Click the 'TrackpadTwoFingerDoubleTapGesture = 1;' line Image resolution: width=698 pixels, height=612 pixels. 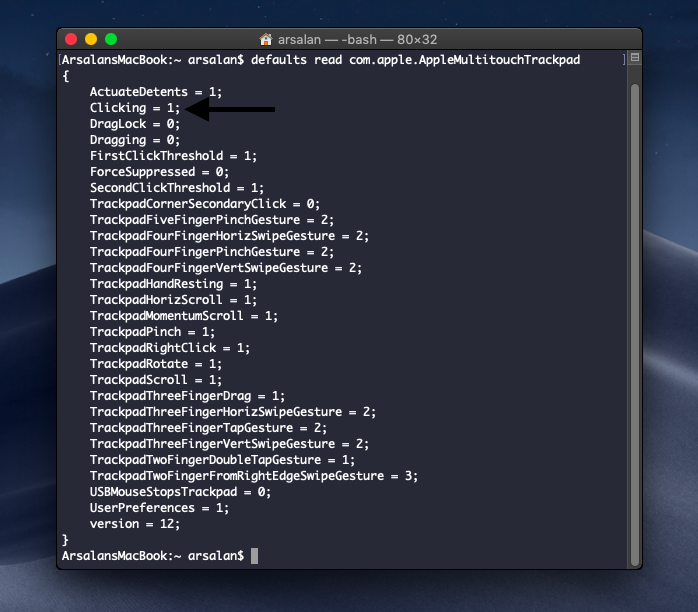222,460
